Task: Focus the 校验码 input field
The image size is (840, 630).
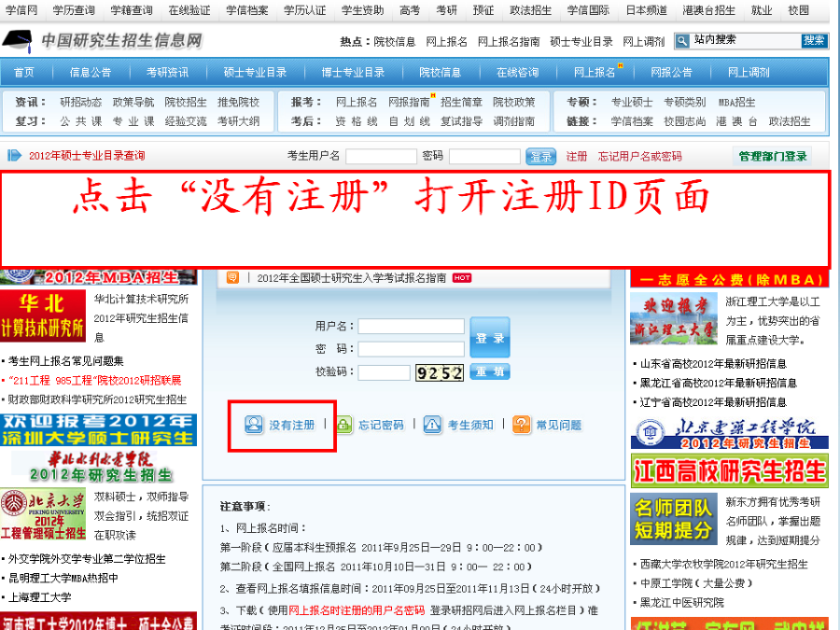Action: 385,372
